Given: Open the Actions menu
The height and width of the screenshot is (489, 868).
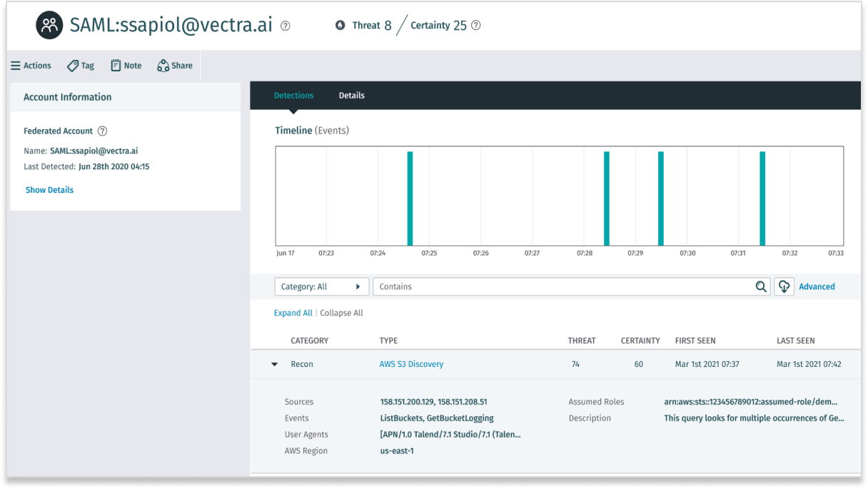Looking at the screenshot, I should [30, 65].
